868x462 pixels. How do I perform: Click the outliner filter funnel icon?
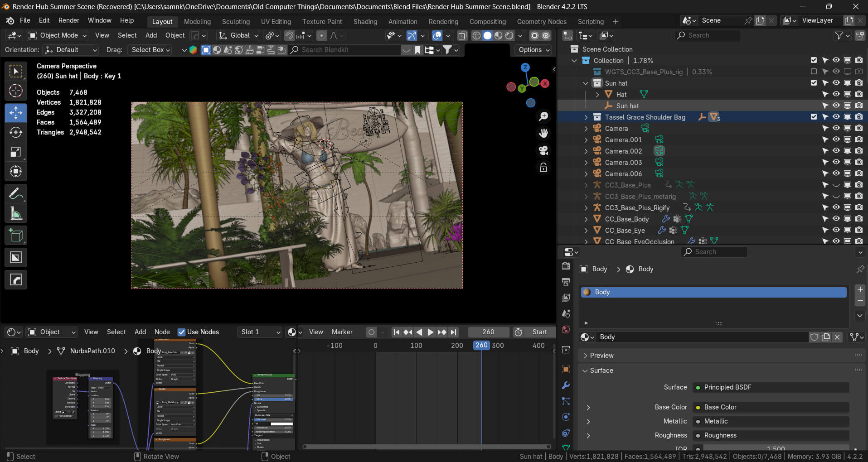(x=839, y=35)
